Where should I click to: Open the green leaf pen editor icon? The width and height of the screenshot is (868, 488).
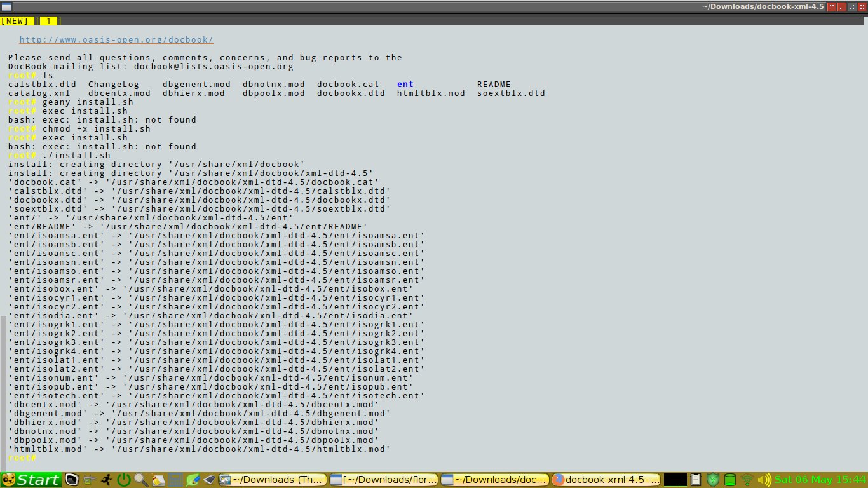pos(193,480)
